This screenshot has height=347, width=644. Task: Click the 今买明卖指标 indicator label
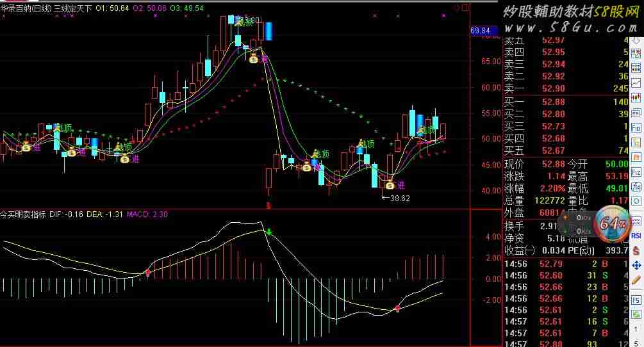click(x=23, y=214)
